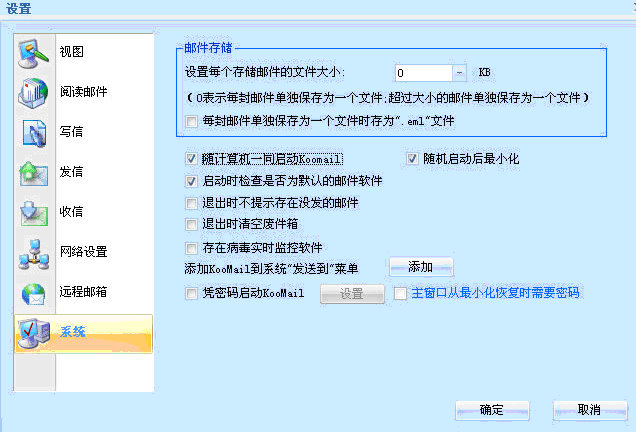636x432 pixels.
Task: Select the 收信 icon in sidebar
Action: (33, 213)
